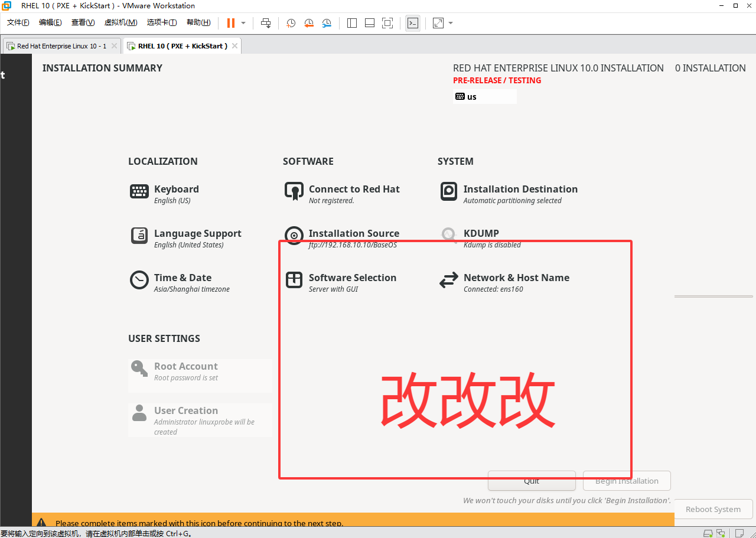Open the 编辑(E) menu
756x538 pixels.
(x=50, y=22)
